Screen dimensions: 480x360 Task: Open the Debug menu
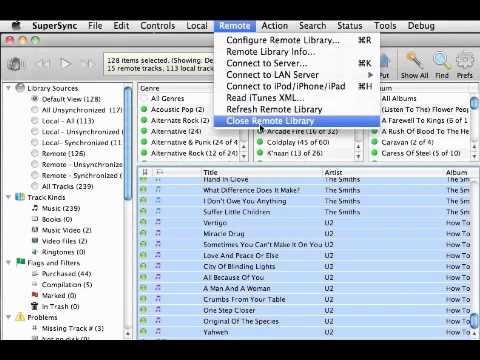click(421, 26)
